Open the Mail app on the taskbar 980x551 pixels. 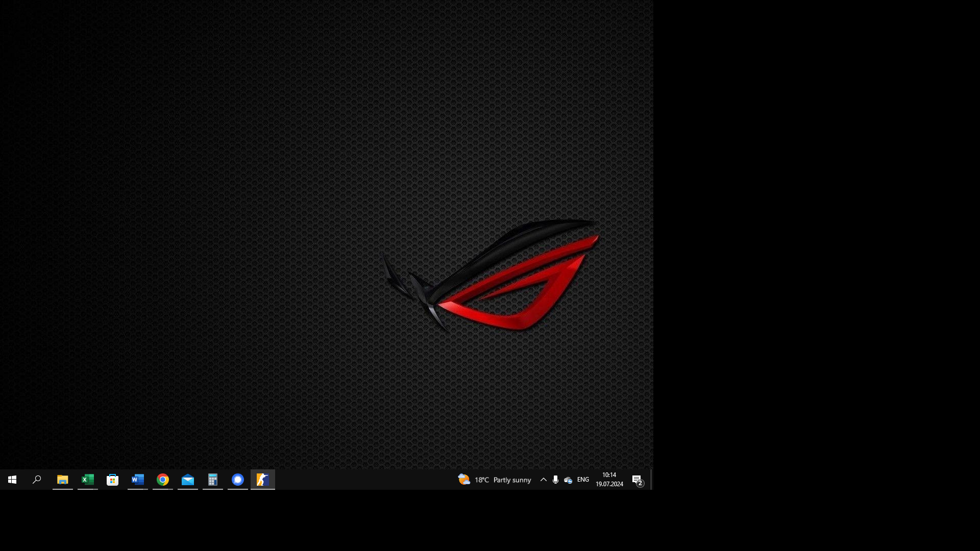(188, 480)
